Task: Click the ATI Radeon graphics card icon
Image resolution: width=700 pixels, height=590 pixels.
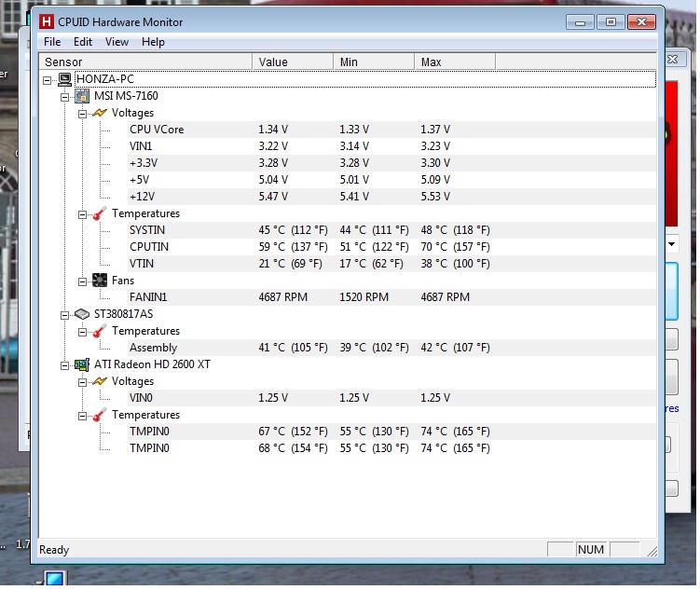Action: 82,364
